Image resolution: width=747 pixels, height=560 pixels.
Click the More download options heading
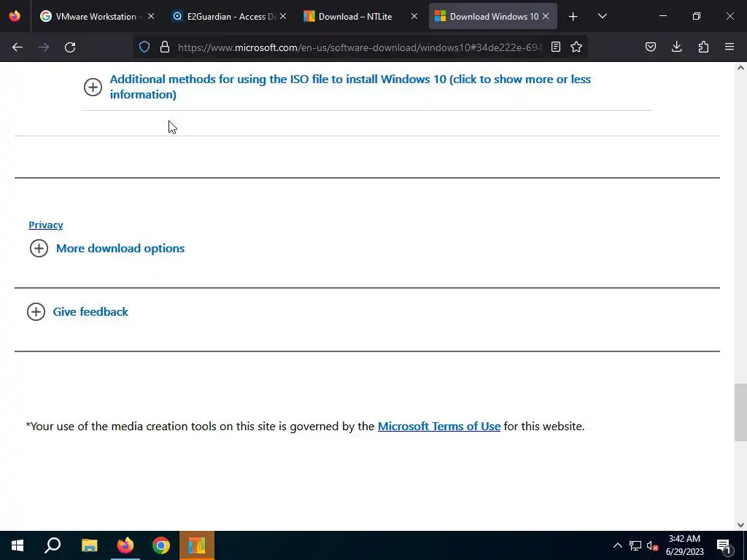[120, 248]
